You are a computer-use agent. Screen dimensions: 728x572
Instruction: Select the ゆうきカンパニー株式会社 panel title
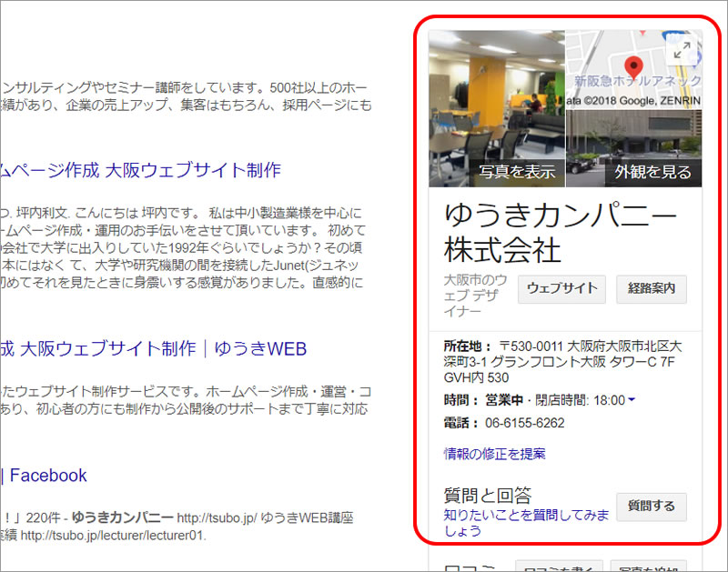[561, 232]
